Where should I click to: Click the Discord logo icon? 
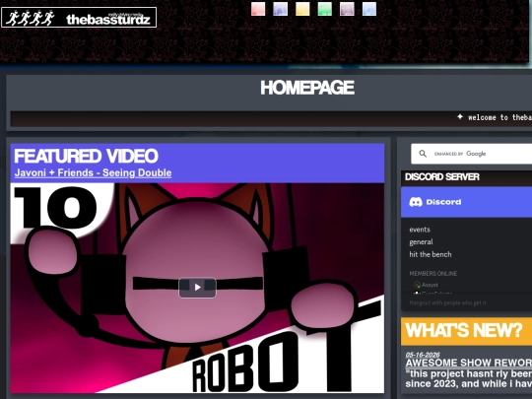coord(416,202)
